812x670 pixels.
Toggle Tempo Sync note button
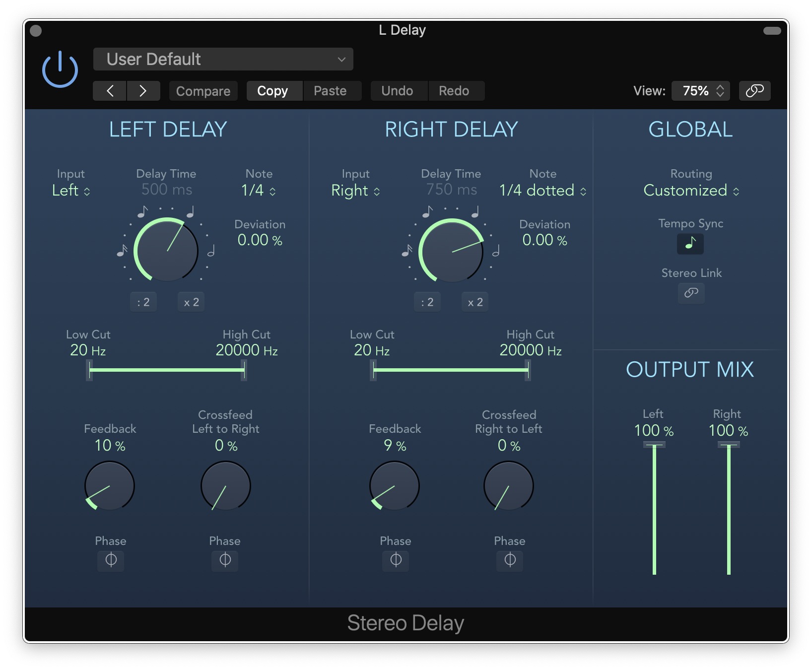[x=690, y=244]
